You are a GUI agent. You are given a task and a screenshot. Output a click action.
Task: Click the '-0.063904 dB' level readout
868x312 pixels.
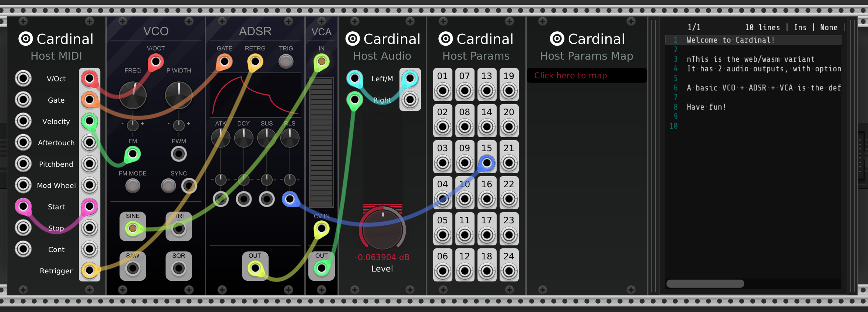point(382,257)
